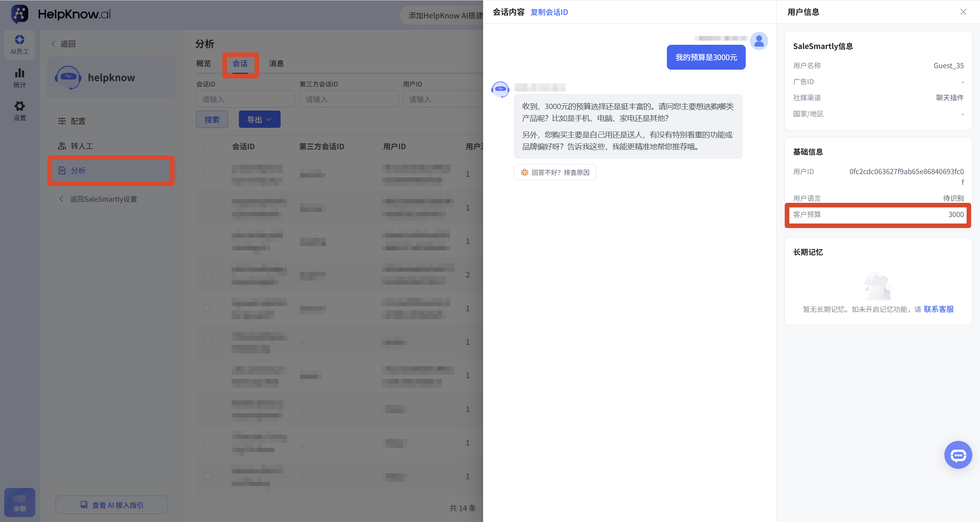The height and width of the screenshot is (522, 980).
Task: Click the HelpKnow.ai logo
Action: pos(61,14)
